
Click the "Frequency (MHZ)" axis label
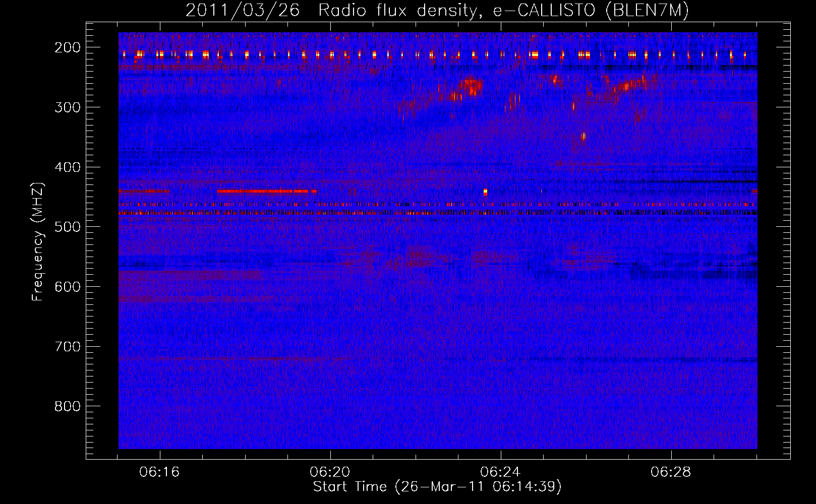[x=38, y=242]
